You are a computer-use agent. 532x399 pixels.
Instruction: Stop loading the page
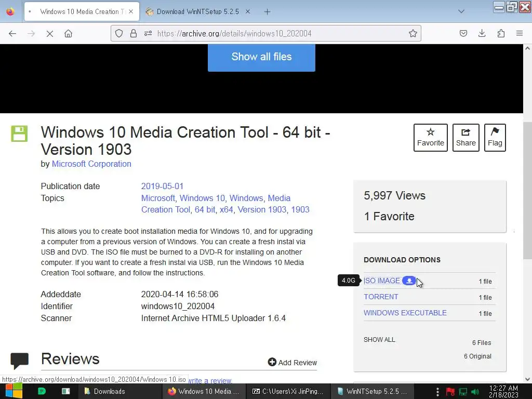(49, 34)
